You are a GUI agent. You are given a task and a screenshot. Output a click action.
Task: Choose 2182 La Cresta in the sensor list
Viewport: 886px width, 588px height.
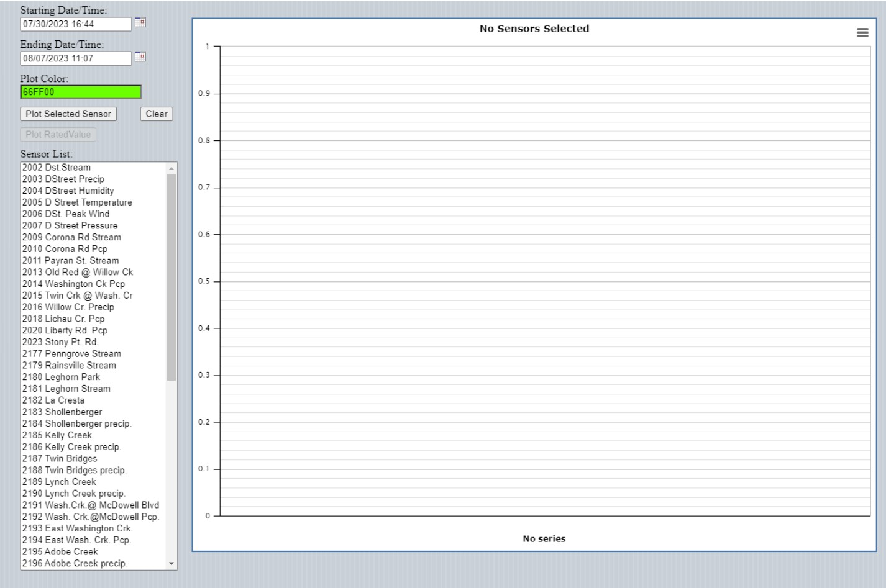[53, 400]
